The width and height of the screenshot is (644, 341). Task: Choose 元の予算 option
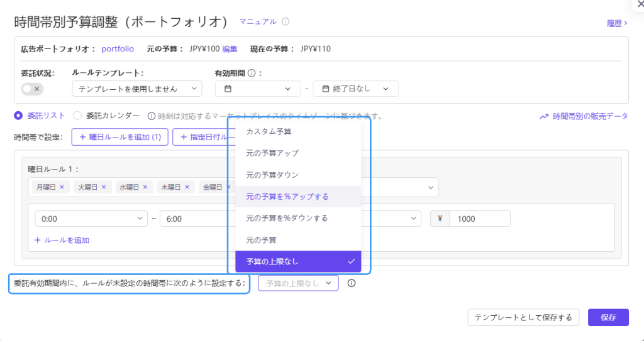(x=298, y=240)
